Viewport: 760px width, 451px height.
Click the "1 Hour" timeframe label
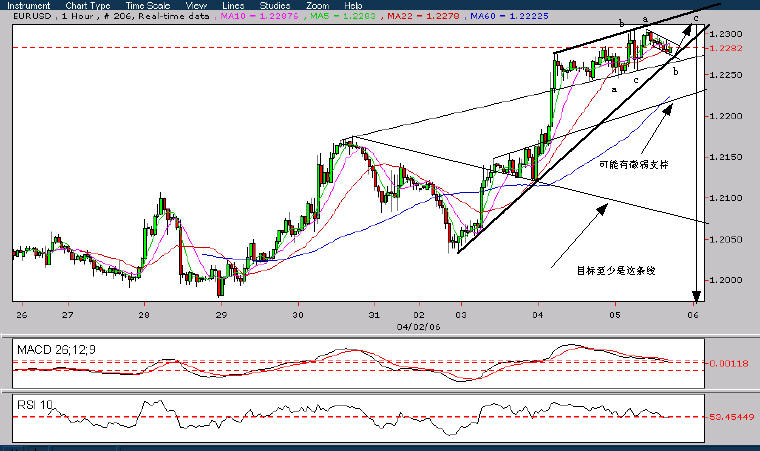pos(78,16)
